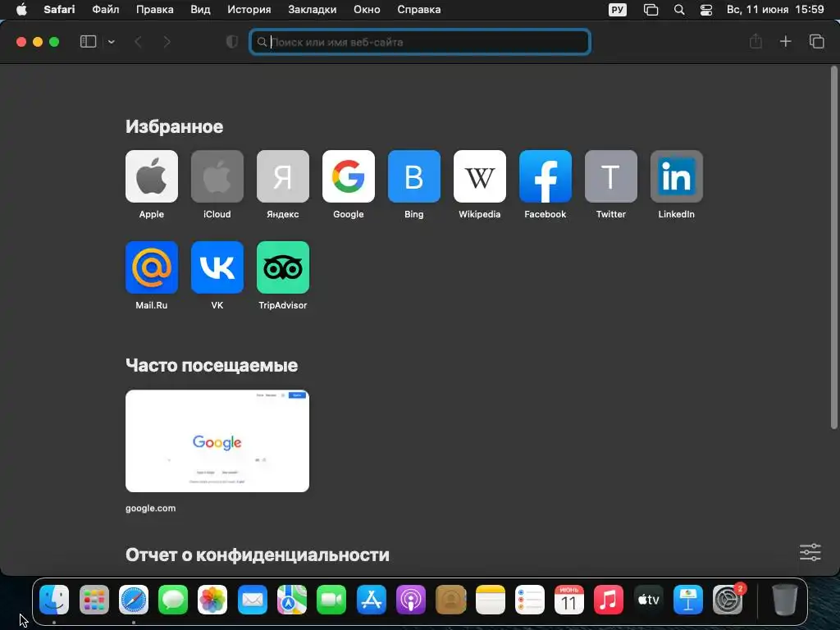Image resolution: width=840 pixels, height=630 pixels.
Task: Expand the sidebar tab groups dropdown arrow
Action: click(x=112, y=42)
